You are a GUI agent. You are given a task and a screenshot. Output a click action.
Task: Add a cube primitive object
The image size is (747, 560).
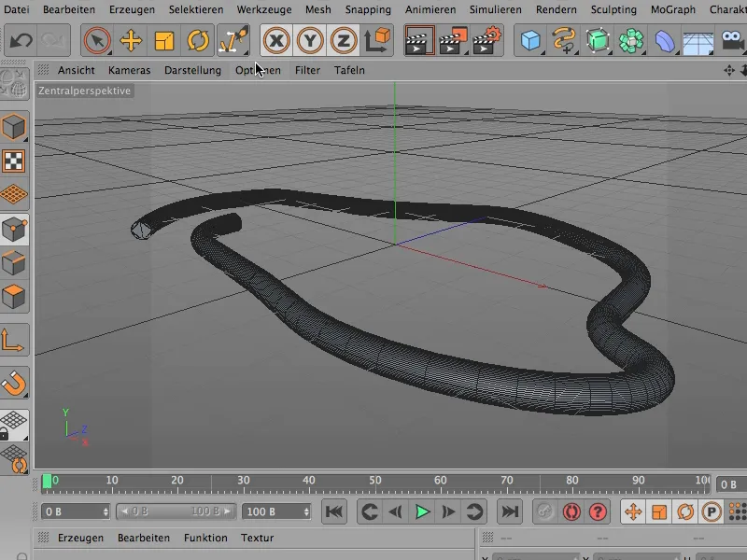530,40
